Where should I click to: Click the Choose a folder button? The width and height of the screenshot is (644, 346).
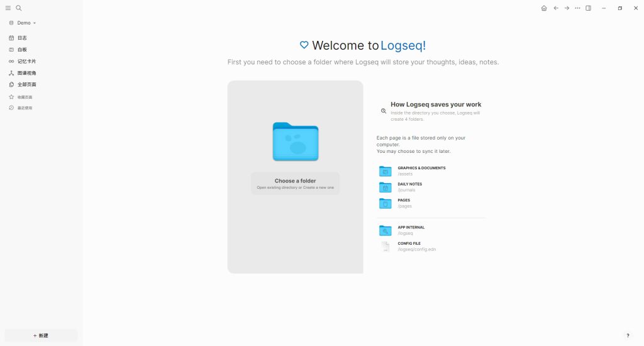tap(295, 183)
